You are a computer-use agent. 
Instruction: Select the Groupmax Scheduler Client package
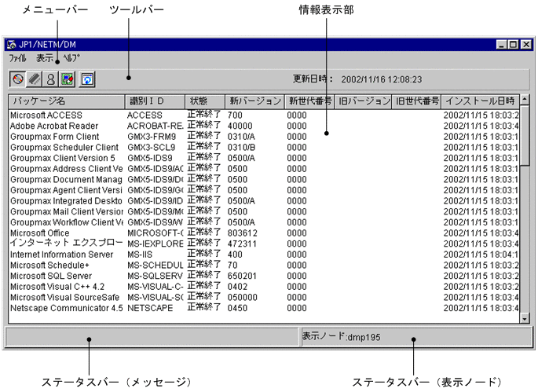[x=264, y=147]
